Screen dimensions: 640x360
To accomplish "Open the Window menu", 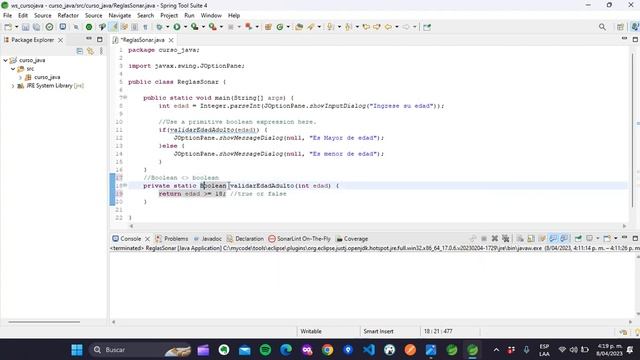I will tap(211, 16).
